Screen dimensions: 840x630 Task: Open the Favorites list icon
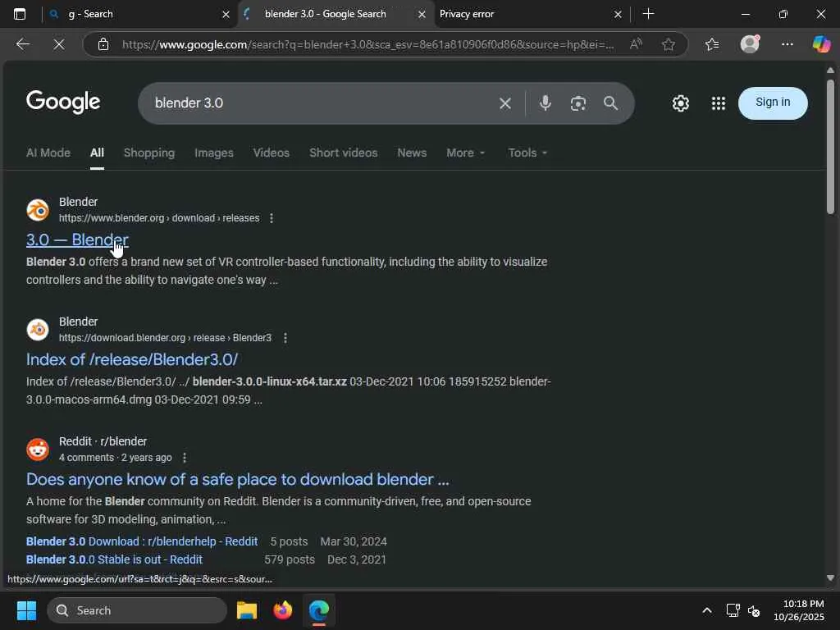click(712, 44)
